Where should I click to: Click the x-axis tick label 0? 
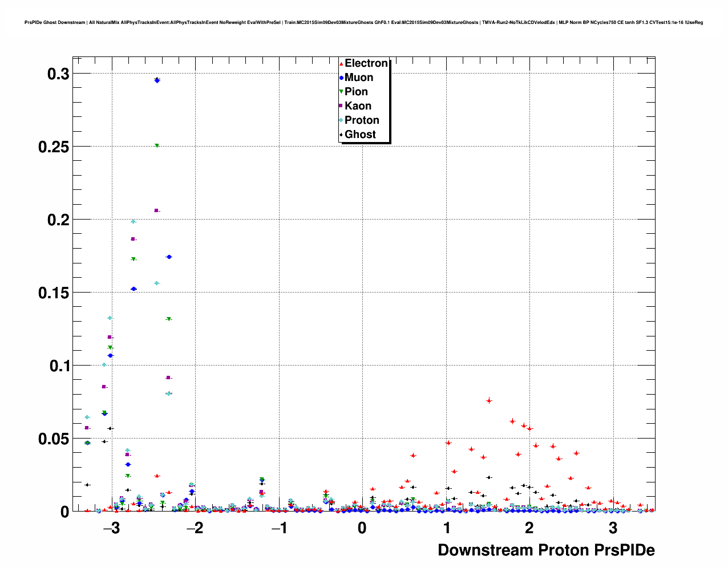pos(362,528)
